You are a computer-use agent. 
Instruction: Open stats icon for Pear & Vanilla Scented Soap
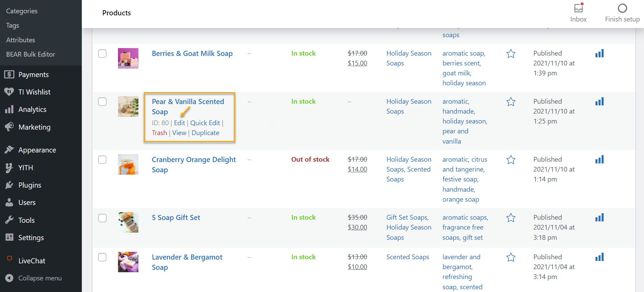tap(599, 101)
